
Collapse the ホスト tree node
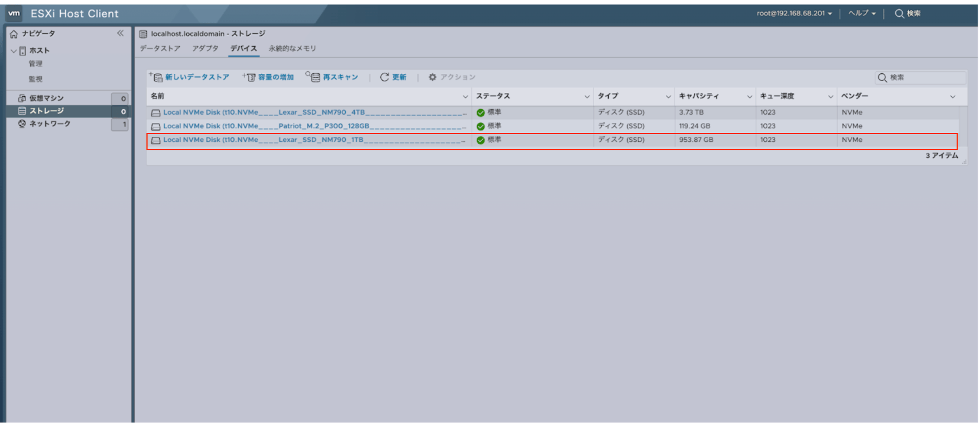coord(14,51)
